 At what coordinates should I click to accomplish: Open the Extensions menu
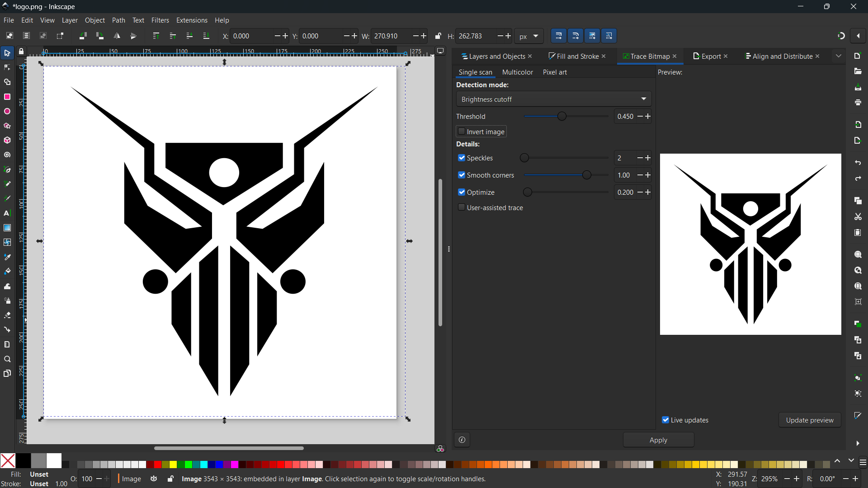(192, 20)
